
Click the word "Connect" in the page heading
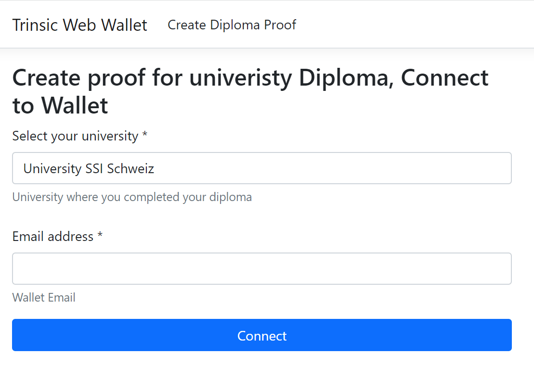[x=444, y=78]
